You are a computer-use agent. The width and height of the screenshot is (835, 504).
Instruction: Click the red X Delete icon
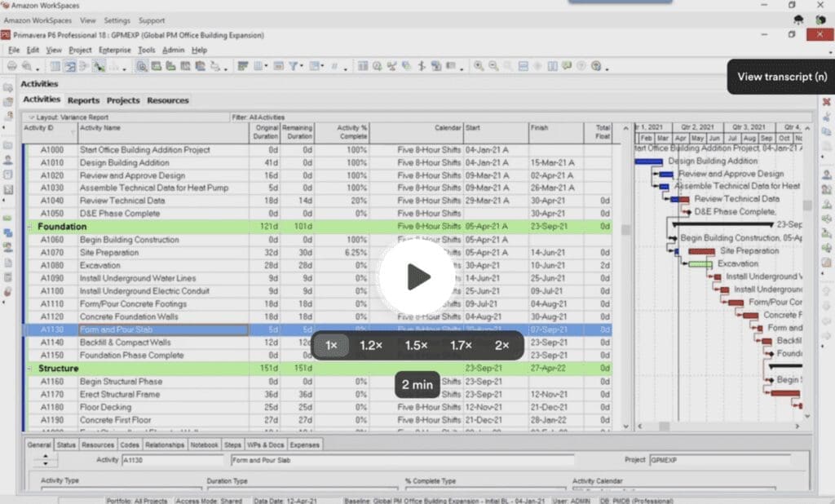[827, 102]
